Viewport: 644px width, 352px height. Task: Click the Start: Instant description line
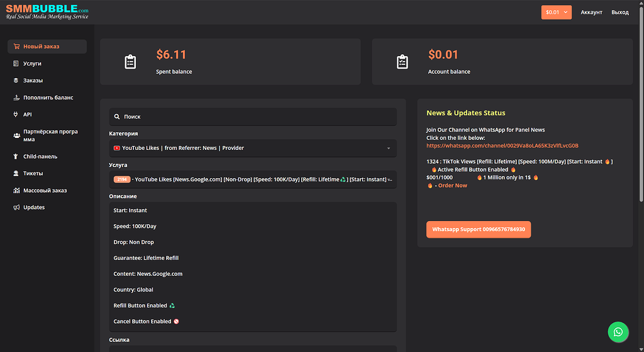pyautogui.click(x=130, y=210)
